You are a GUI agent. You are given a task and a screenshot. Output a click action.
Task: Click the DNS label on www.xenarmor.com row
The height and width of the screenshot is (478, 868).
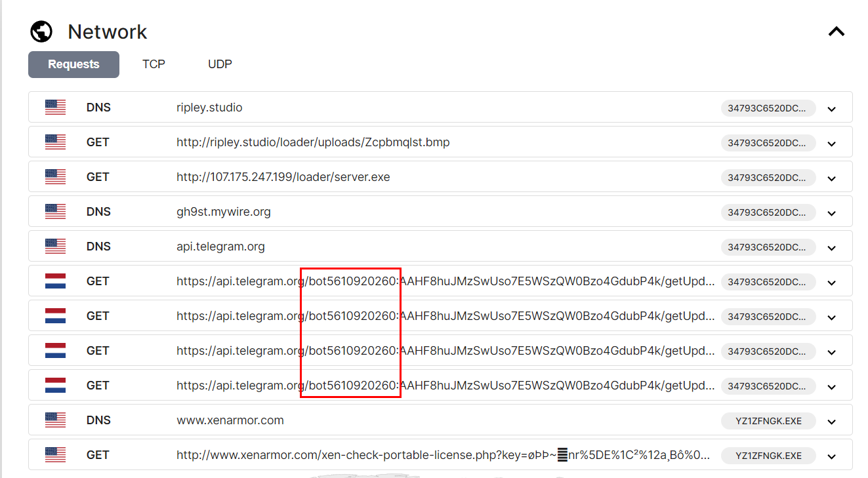click(98, 420)
